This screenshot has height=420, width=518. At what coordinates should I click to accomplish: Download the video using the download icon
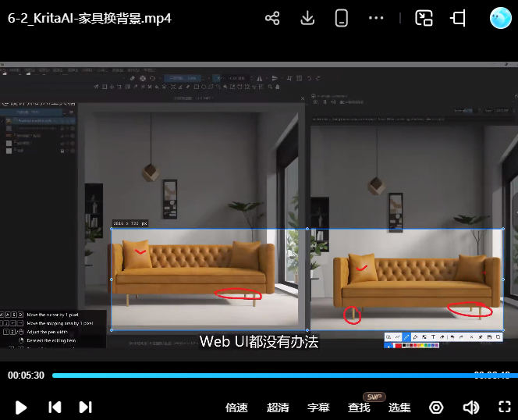coord(307,19)
